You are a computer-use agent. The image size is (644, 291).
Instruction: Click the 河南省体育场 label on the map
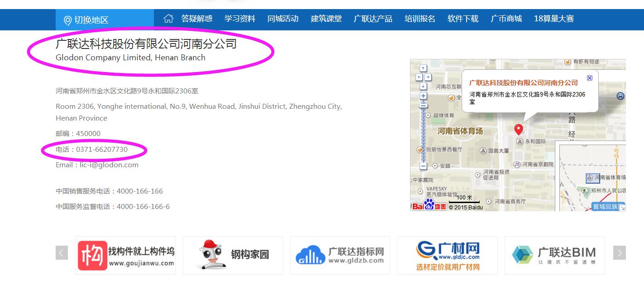tap(460, 131)
